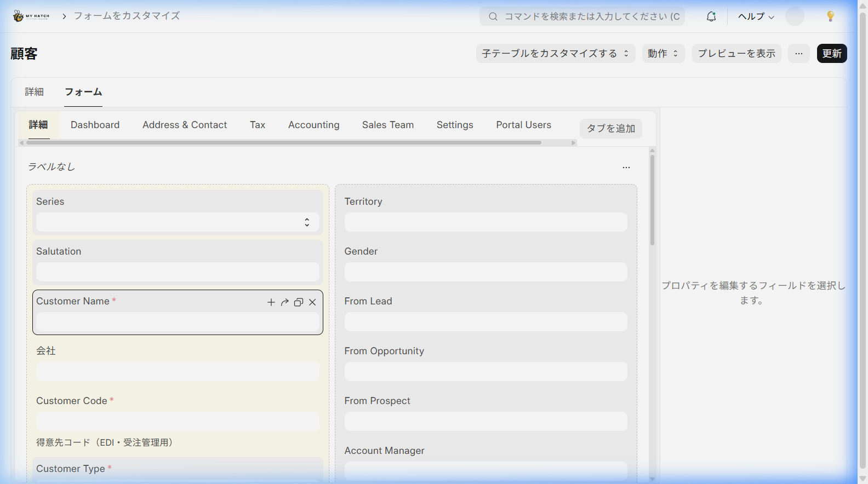Screen dimensions: 868x484
Task: Click the add field plus icon on Customer Name
Action: (271, 302)
